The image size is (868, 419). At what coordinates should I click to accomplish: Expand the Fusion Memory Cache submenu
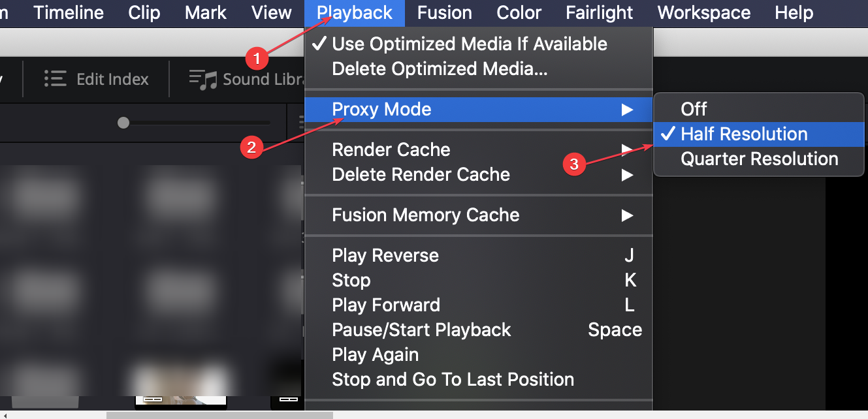click(x=425, y=215)
